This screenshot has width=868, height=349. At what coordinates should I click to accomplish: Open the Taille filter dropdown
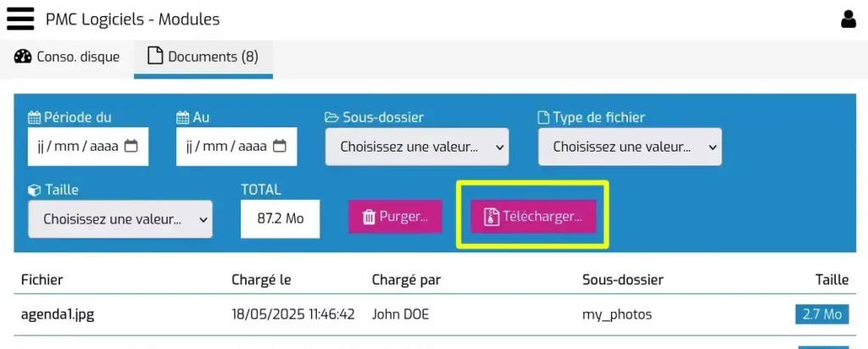coord(120,219)
